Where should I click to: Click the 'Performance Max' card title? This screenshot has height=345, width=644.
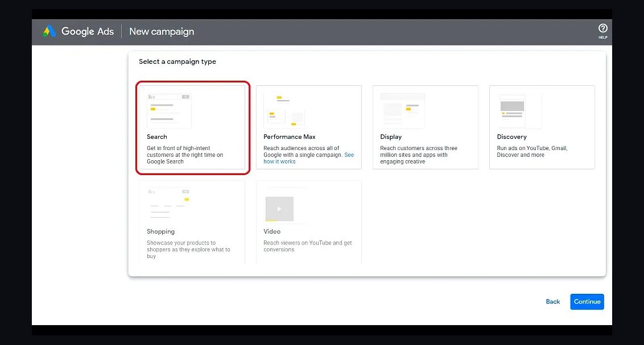point(290,136)
